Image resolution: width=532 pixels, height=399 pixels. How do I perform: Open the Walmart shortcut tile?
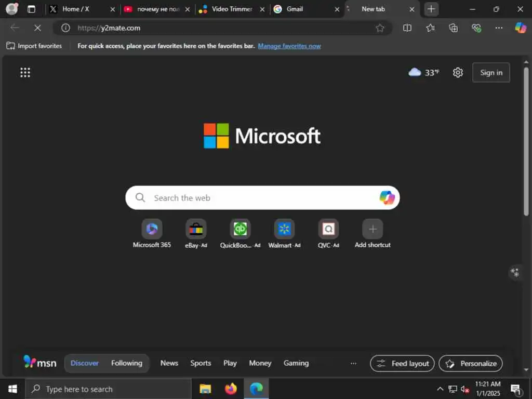(284, 234)
